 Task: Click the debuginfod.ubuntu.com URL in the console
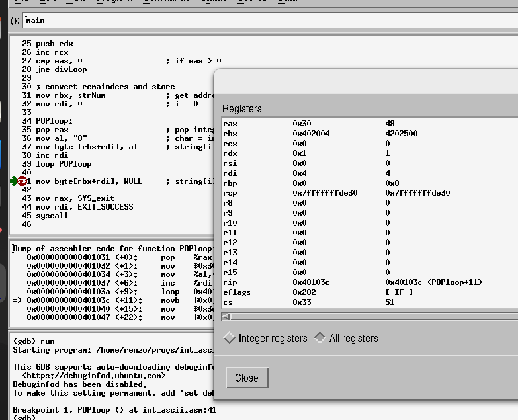(x=94, y=376)
